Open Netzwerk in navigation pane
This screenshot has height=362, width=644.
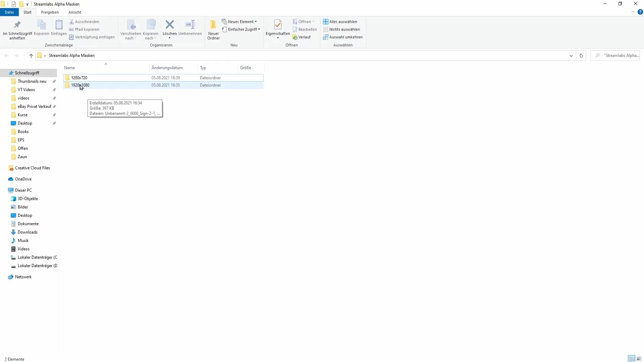pyautogui.click(x=23, y=277)
